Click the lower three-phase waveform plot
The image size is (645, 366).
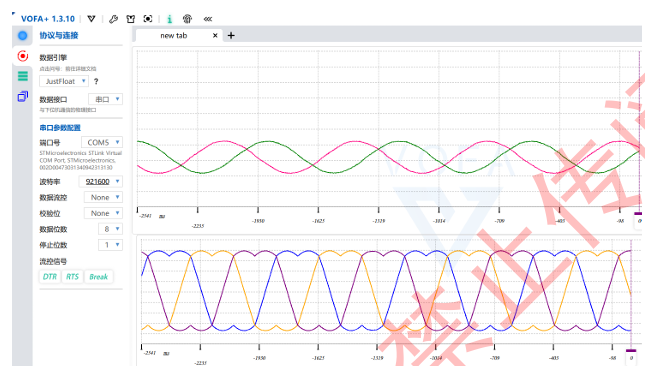coord(386,291)
